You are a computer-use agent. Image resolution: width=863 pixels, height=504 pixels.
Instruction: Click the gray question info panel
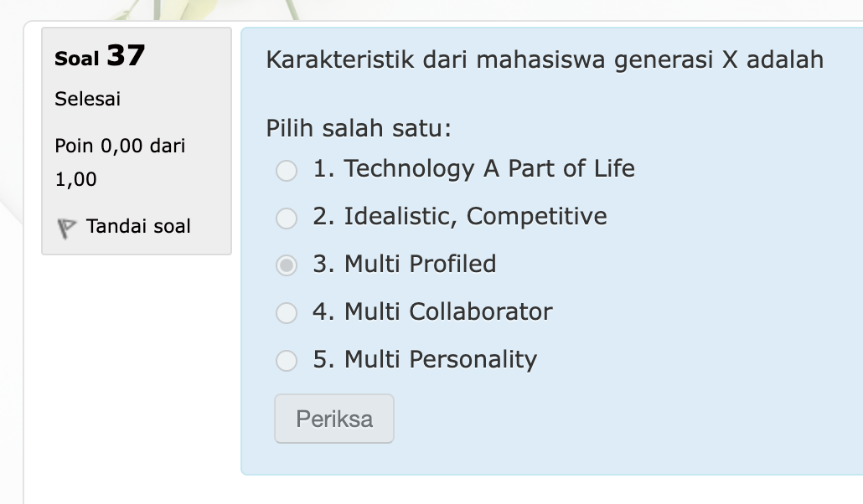pyautogui.click(x=137, y=141)
